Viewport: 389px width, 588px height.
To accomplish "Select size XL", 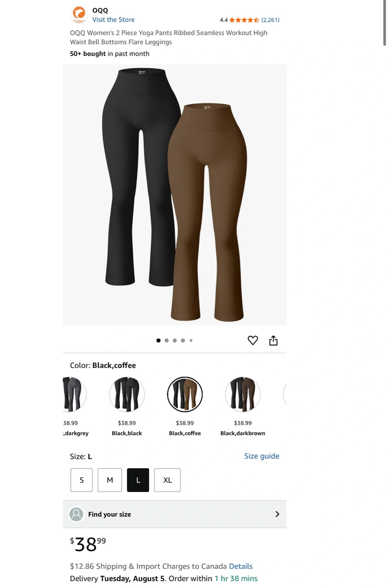I will click(x=167, y=480).
